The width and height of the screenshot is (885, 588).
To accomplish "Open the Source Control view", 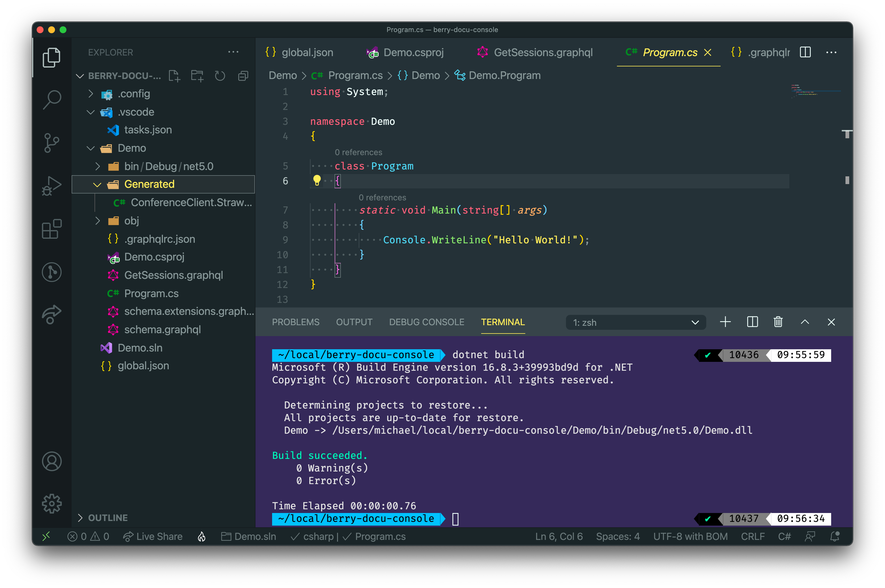I will tap(52, 143).
